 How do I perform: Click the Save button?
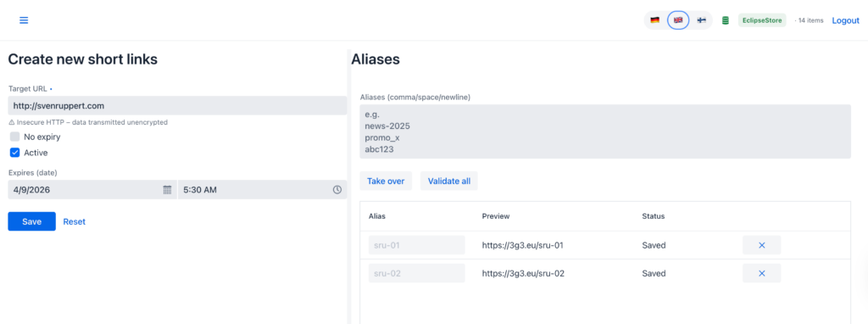point(31,221)
